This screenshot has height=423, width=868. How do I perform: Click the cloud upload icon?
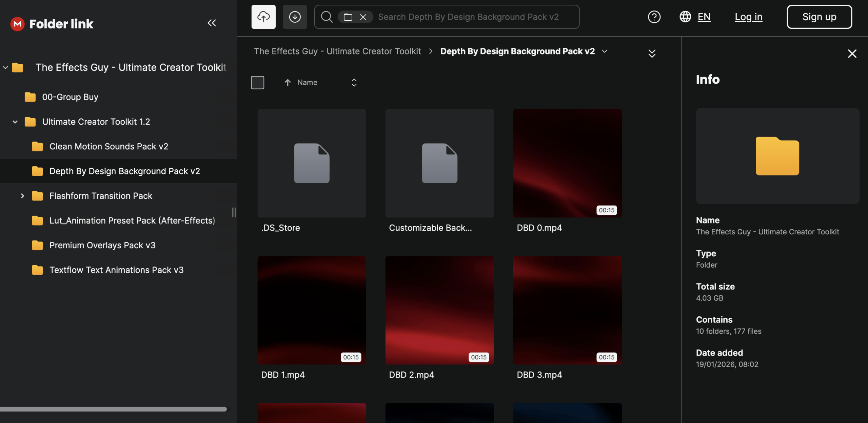[263, 17]
